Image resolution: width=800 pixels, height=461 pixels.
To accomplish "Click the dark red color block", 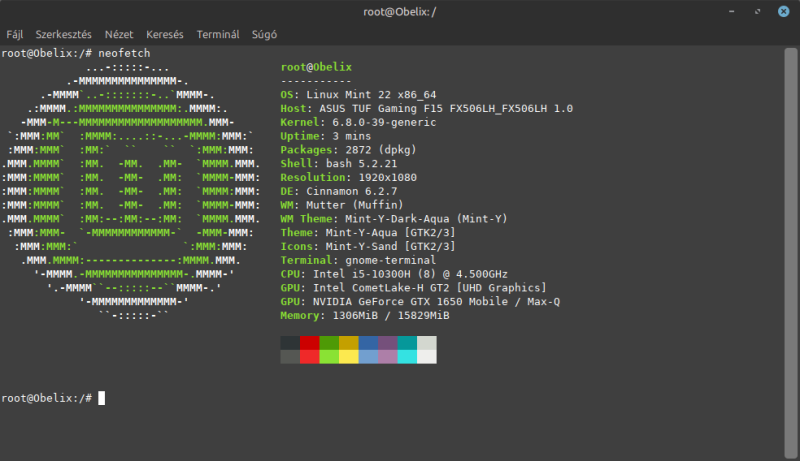I will [x=310, y=343].
